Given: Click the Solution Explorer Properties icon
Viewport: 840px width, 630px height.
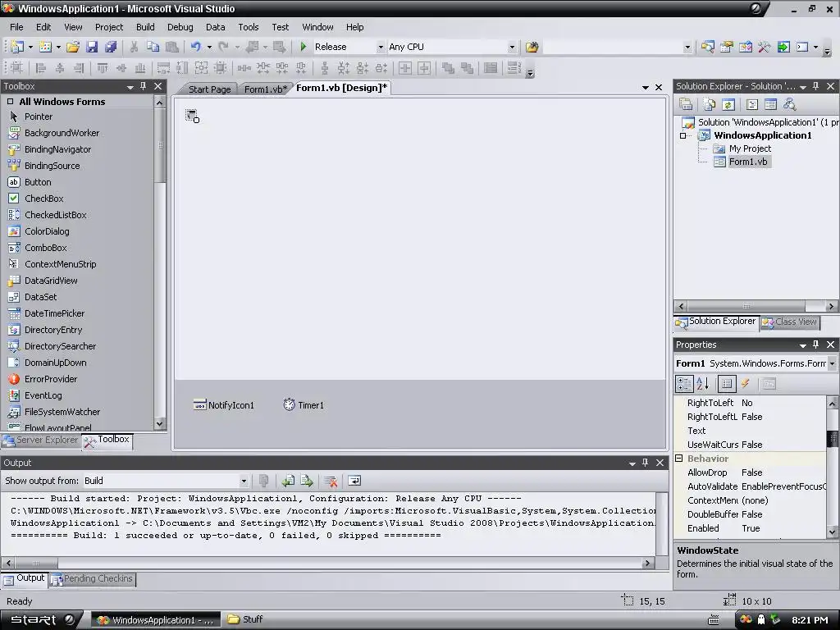Looking at the screenshot, I should (686, 104).
